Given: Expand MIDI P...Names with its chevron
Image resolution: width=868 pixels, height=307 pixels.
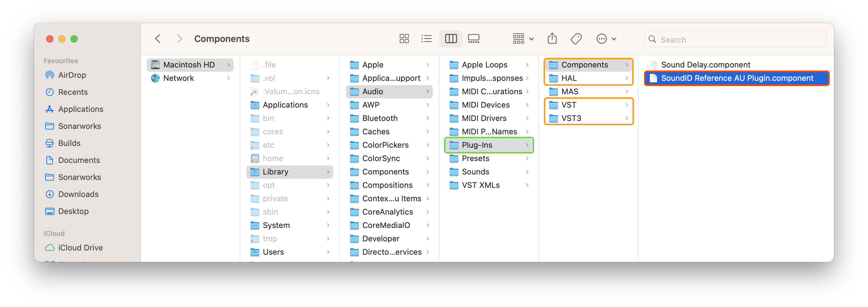Looking at the screenshot, I should 527,132.
